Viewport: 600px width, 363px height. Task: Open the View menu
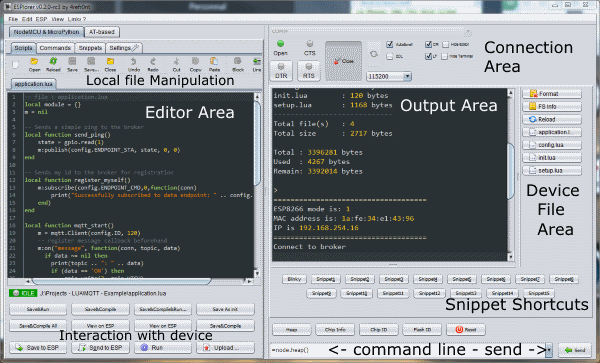[57, 19]
